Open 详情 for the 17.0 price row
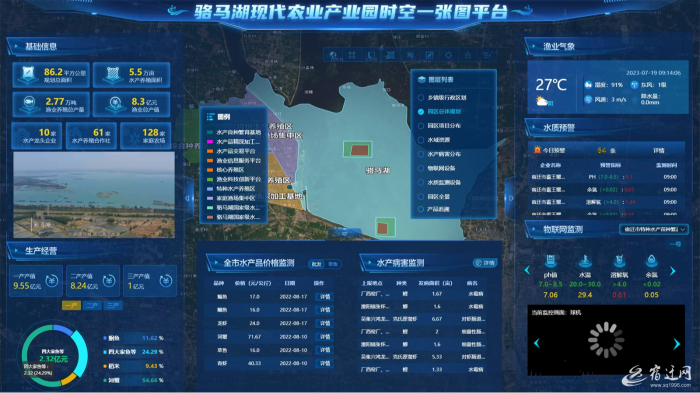This screenshot has height=393, width=700. click(325, 297)
